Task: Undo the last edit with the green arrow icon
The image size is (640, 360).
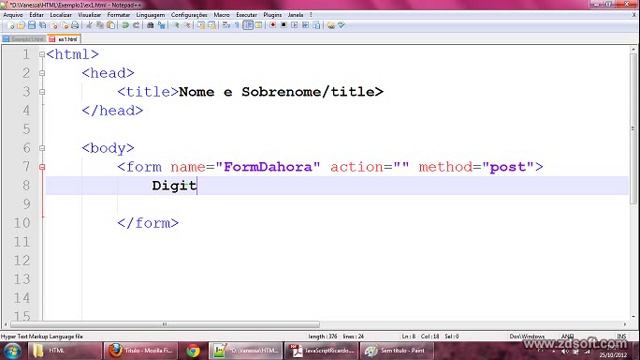Action: coord(125,25)
